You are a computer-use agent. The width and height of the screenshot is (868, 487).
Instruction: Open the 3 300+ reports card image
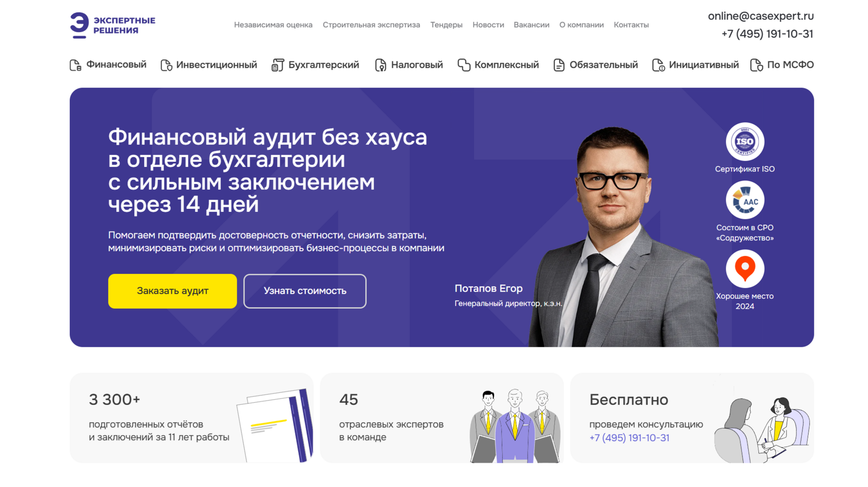pyautogui.click(x=274, y=425)
